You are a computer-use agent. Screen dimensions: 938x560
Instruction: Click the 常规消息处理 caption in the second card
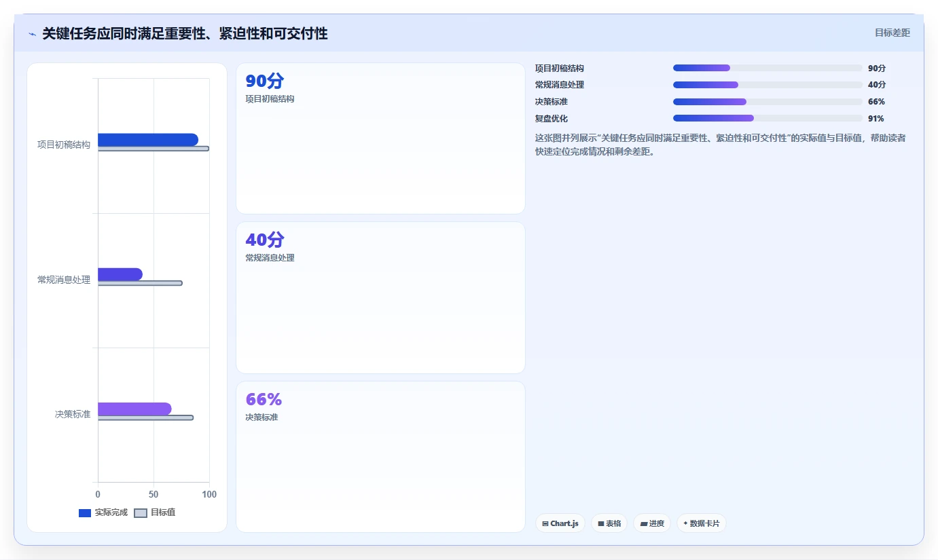270,258
